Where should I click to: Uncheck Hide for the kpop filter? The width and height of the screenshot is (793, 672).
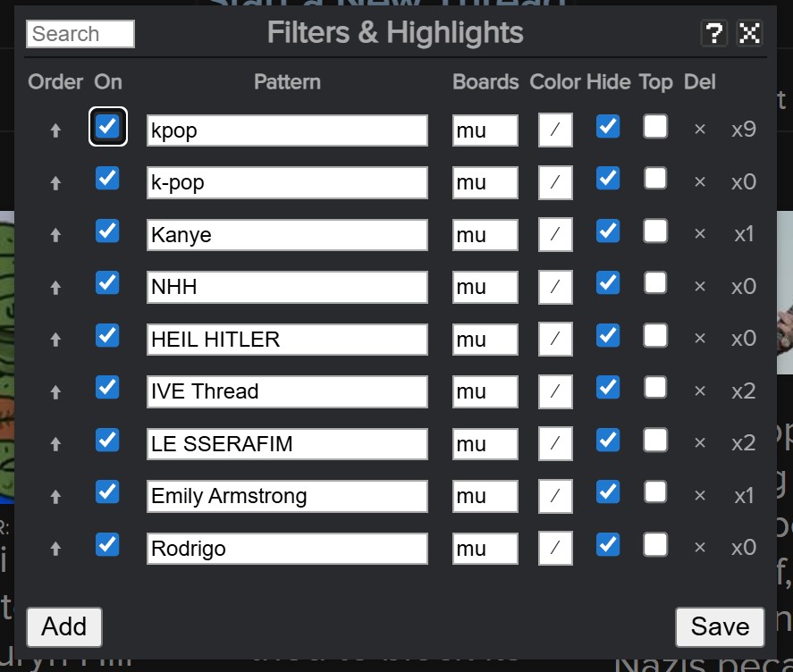(x=608, y=126)
